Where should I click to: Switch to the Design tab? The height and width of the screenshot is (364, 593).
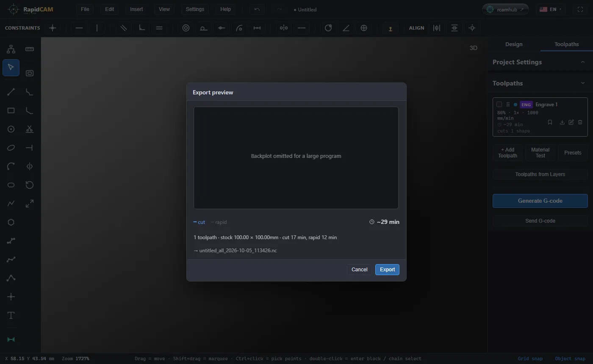coord(514,44)
